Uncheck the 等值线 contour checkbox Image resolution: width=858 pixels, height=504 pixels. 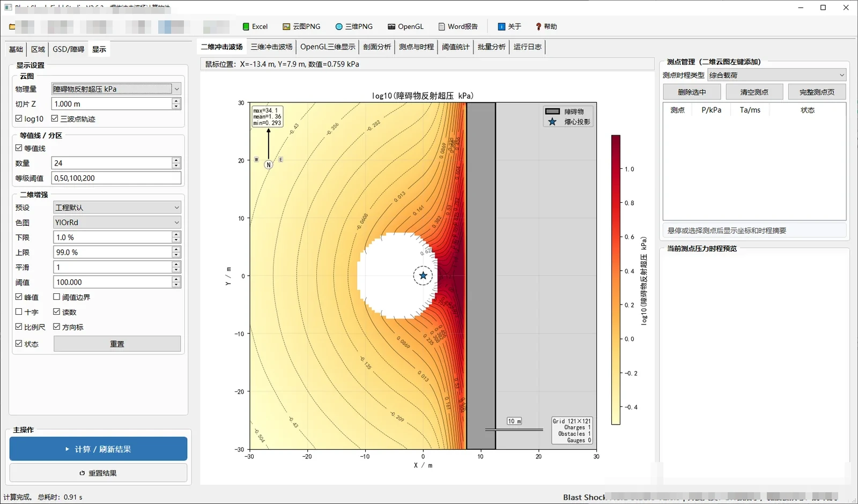pos(19,148)
